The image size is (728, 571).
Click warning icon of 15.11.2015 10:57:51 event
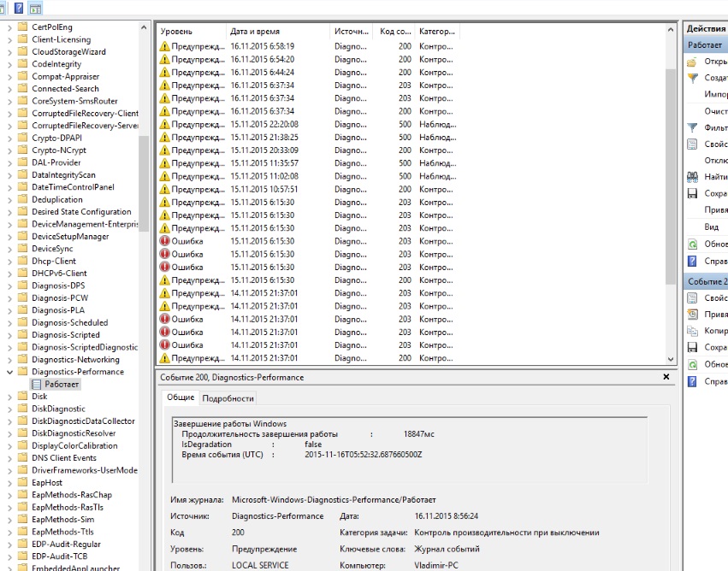click(164, 189)
